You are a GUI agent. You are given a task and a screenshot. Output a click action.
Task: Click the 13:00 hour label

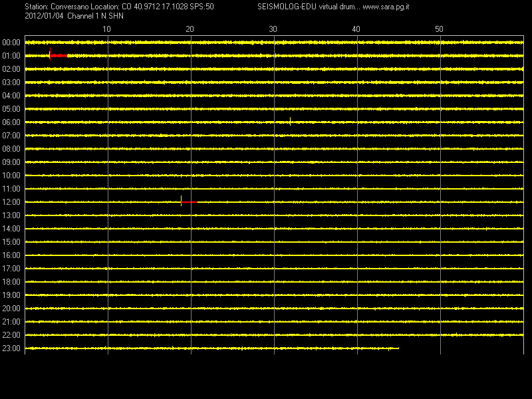pos(11,215)
